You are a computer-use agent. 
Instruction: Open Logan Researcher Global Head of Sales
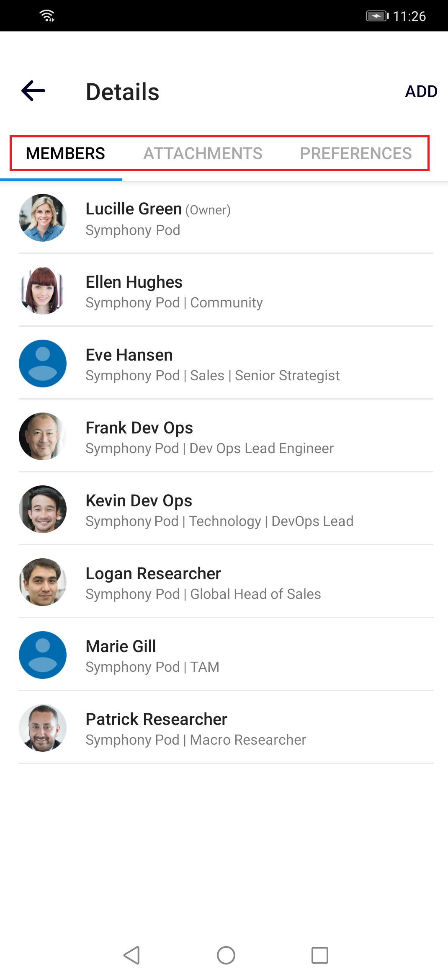pyautogui.click(x=226, y=582)
